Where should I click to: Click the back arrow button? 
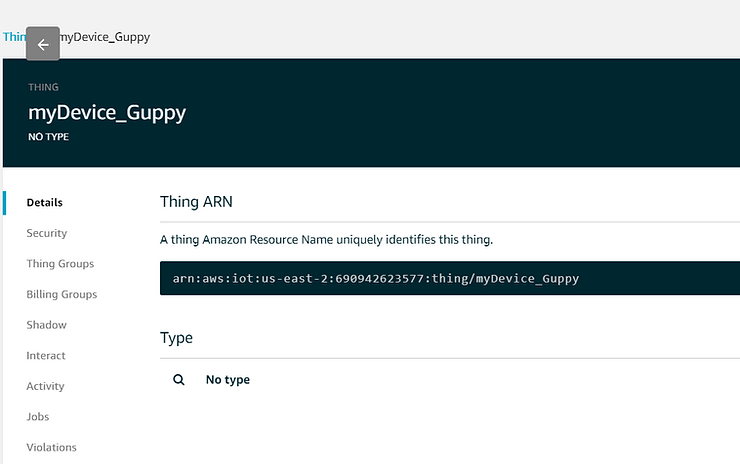(43, 44)
